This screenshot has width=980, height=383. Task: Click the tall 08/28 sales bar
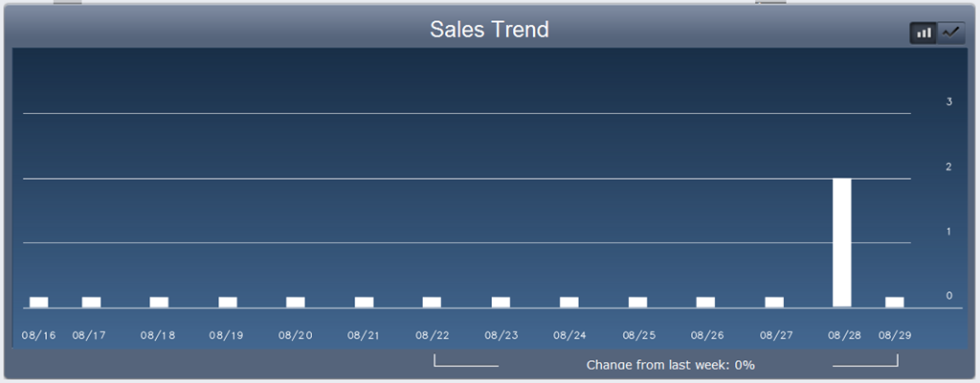coord(842,242)
